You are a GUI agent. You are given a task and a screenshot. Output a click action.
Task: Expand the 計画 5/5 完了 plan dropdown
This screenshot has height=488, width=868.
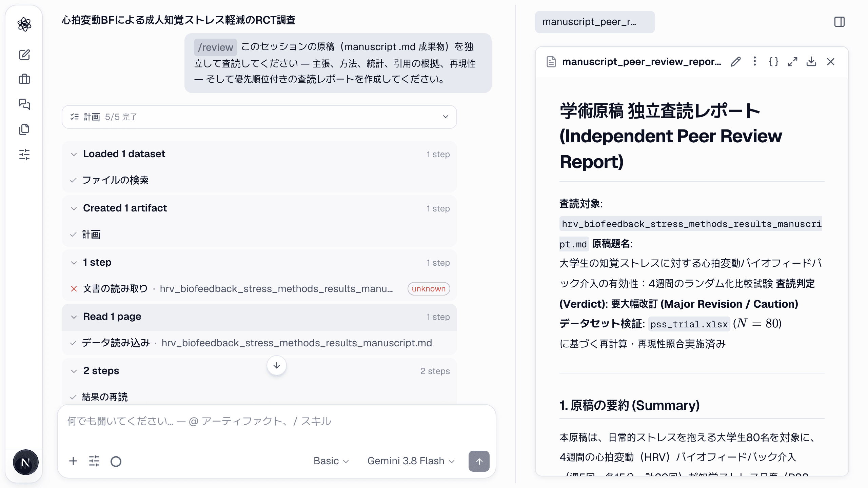[x=259, y=117]
